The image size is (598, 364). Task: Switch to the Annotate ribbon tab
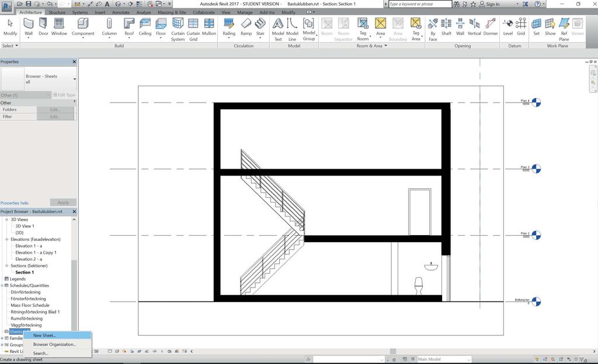[x=120, y=12]
